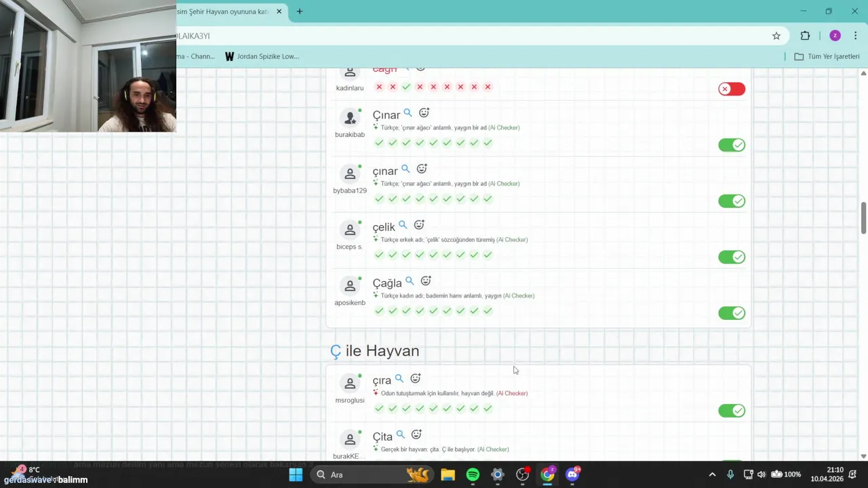Viewport: 868px width, 488px height.
Task: Bookmark this page with the star icon
Action: point(776,36)
